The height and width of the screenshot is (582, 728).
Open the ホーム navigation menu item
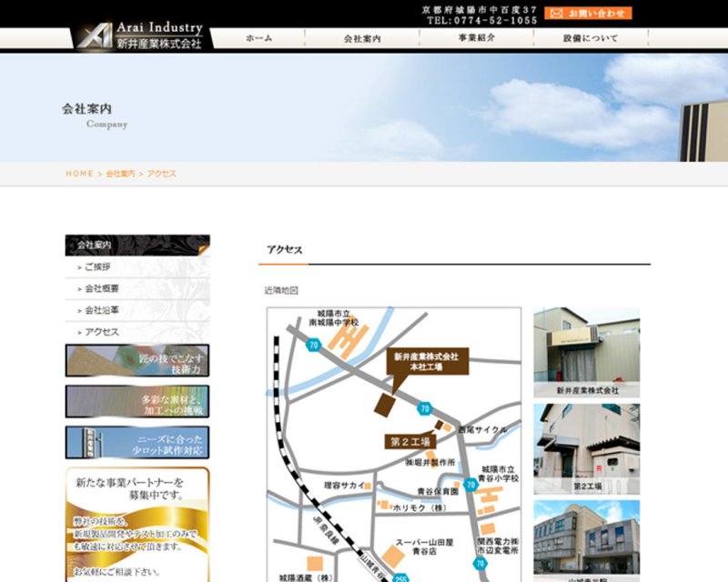[x=258, y=38]
